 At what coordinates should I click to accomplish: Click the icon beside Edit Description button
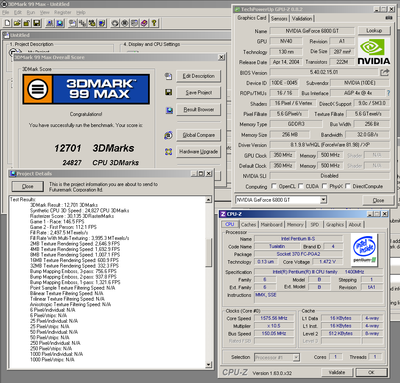tap(169, 76)
